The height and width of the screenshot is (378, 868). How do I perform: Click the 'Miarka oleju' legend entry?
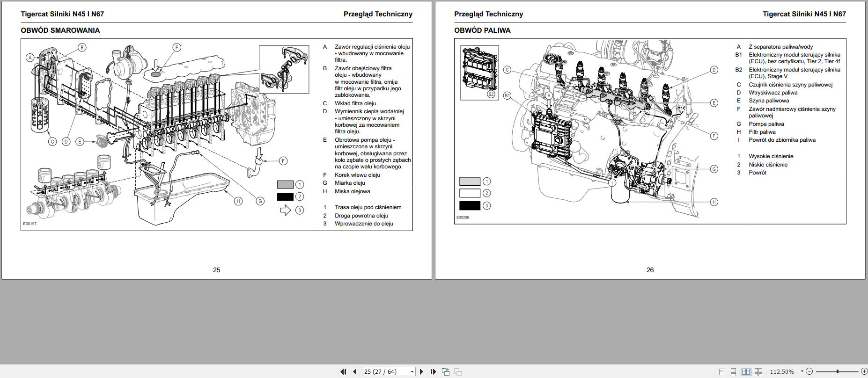[x=350, y=183]
